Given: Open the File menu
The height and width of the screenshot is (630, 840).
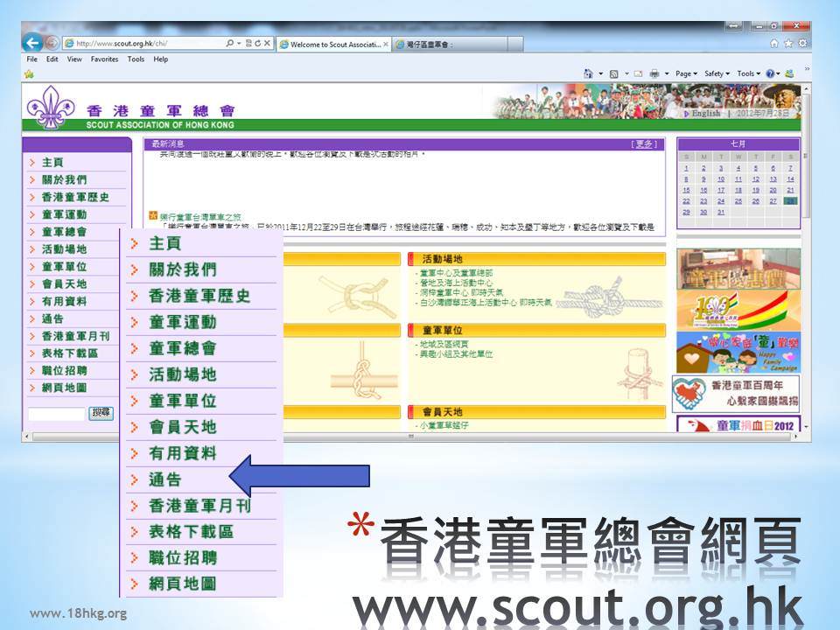Looking at the screenshot, I should pyautogui.click(x=32, y=59).
